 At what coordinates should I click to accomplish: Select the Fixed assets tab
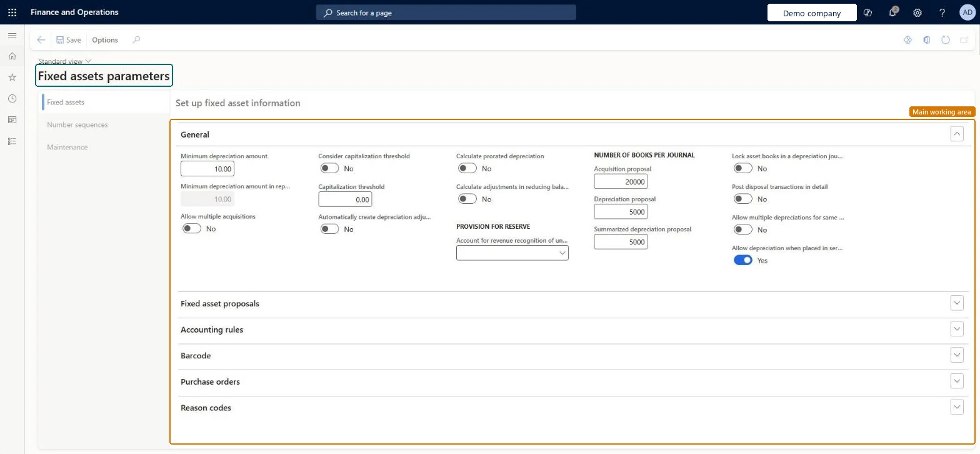66,102
